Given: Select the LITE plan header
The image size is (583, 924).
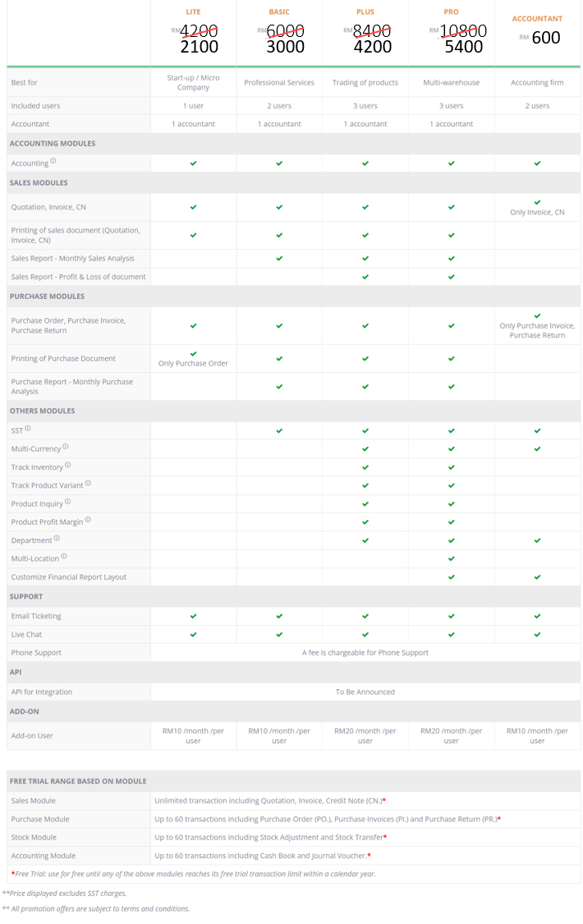Looking at the screenshot, I should (x=194, y=11).
